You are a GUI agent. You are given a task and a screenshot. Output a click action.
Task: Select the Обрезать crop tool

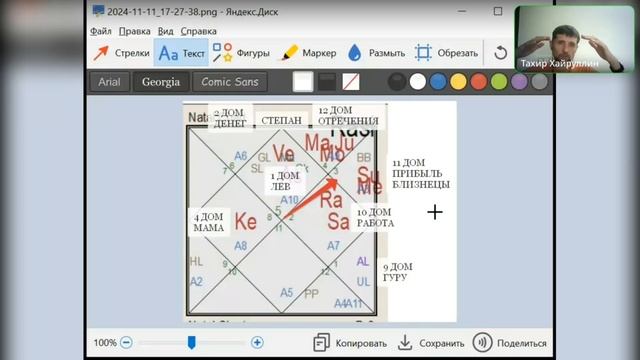click(446, 53)
